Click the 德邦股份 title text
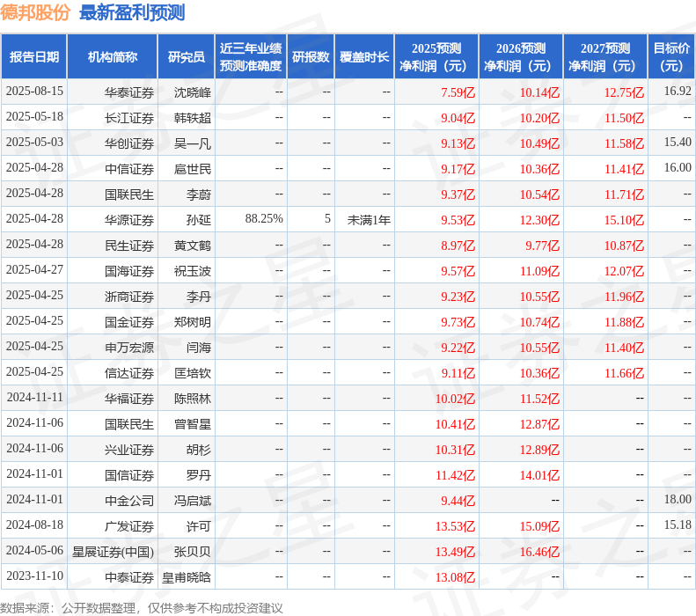Viewport: 696px width, 616px height. tap(35, 12)
